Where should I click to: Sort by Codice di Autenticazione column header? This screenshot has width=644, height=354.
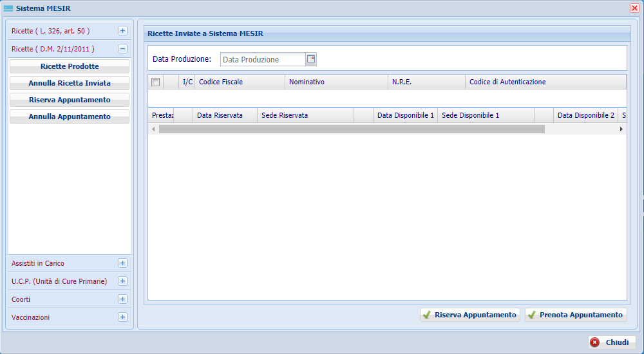546,82
